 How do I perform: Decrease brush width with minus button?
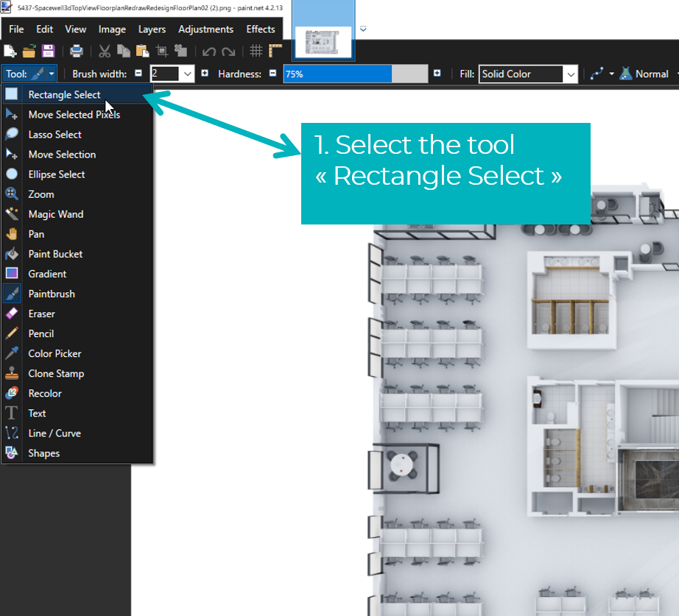click(138, 73)
